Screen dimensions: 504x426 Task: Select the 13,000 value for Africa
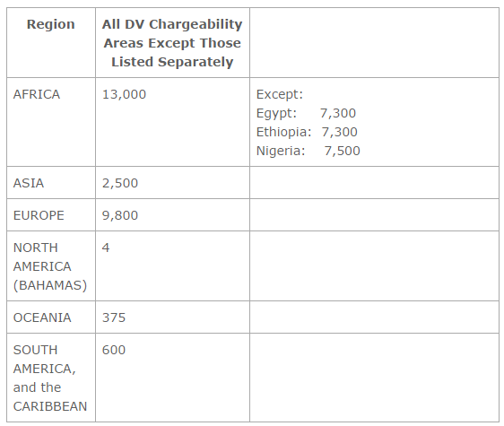(x=124, y=94)
